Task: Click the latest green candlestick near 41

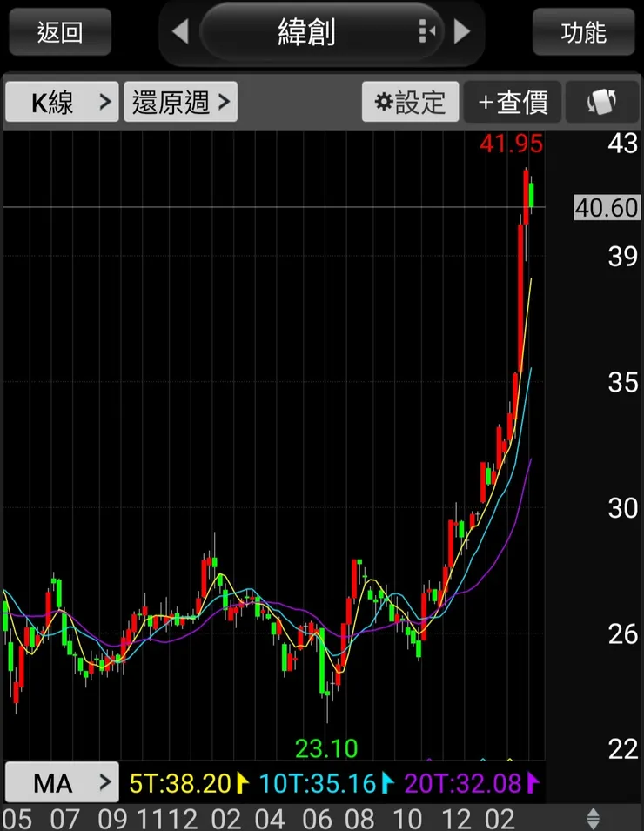Action: tap(531, 195)
